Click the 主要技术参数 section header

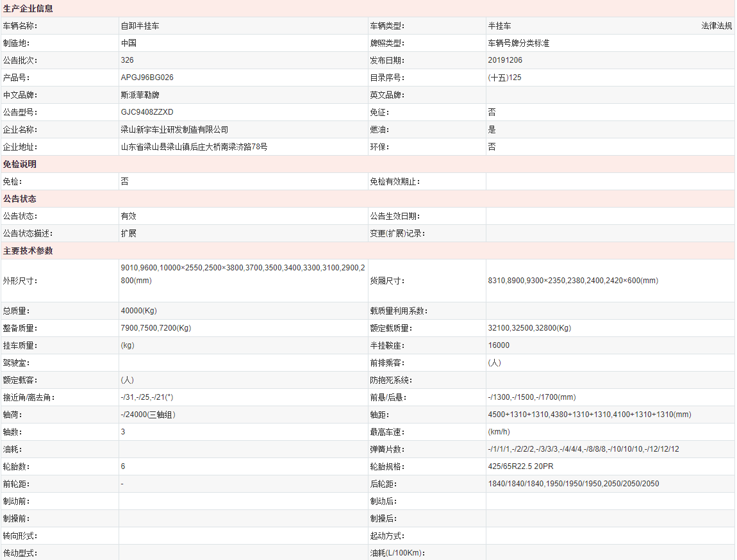[28, 251]
